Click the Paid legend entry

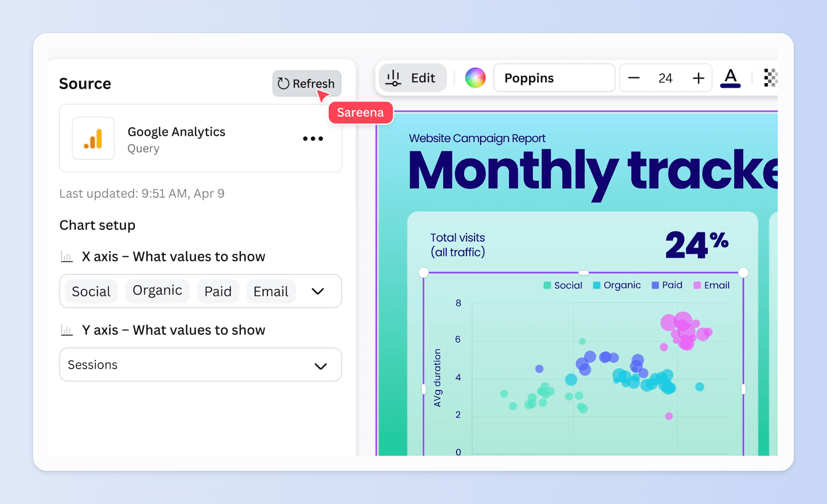click(x=667, y=285)
